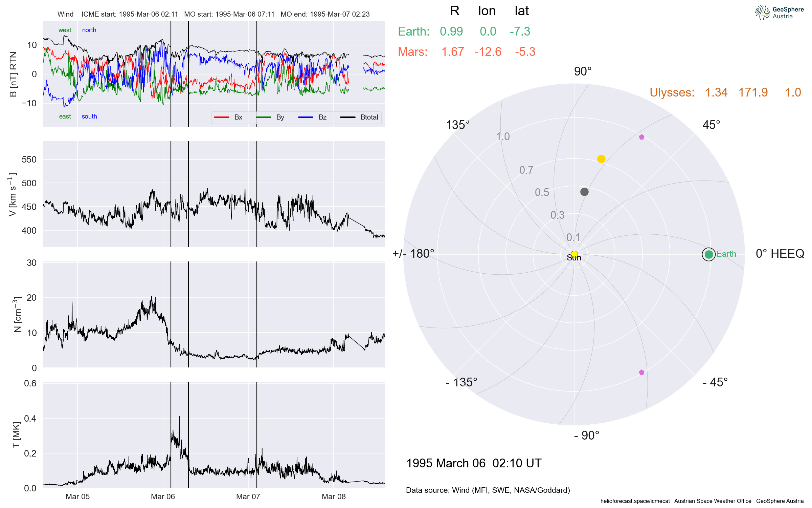Click the Wind spacecraft name in title

click(x=65, y=14)
